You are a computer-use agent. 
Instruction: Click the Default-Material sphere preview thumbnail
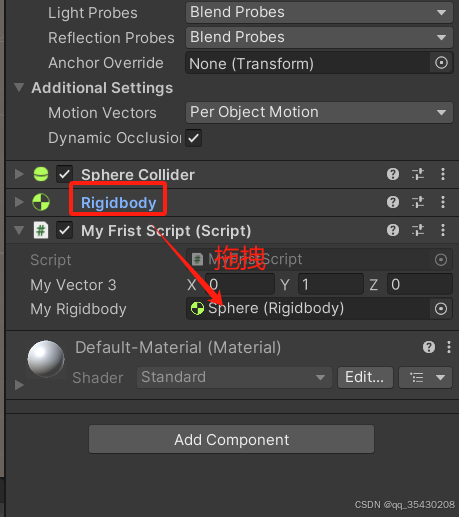pyautogui.click(x=46, y=359)
